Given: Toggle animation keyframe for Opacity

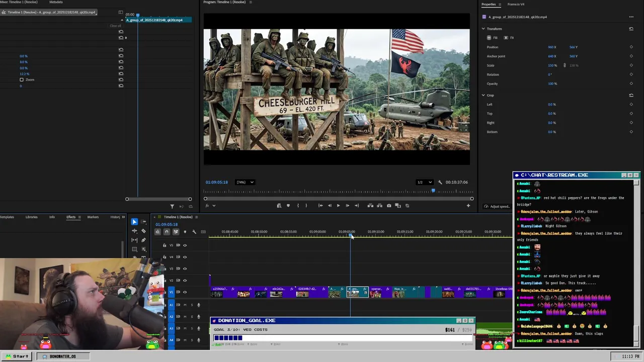Looking at the screenshot, I should pyautogui.click(x=631, y=83).
